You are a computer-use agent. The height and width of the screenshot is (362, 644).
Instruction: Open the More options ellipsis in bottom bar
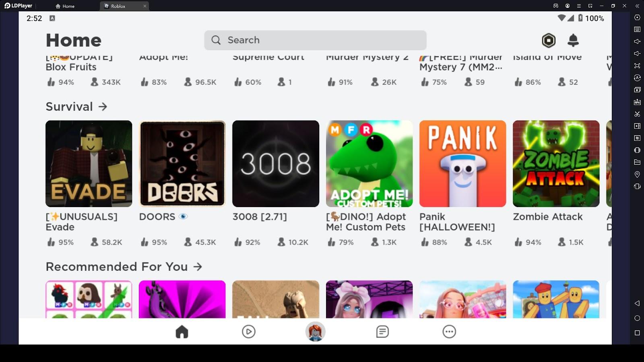(449, 331)
